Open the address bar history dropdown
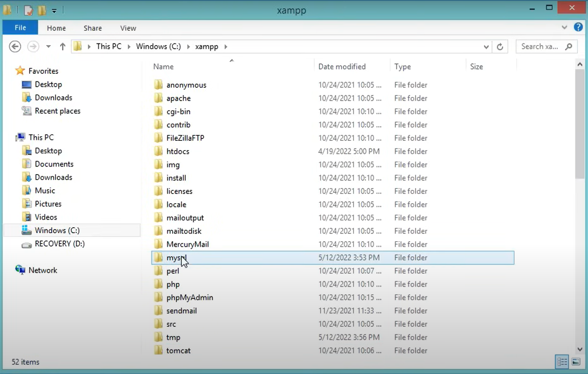 tap(486, 47)
